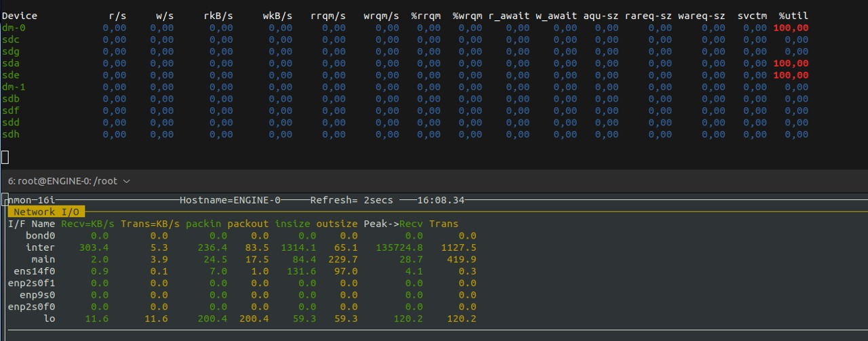Click the w/s column header
This screenshot has height=341, width=868.
(165, 16)
